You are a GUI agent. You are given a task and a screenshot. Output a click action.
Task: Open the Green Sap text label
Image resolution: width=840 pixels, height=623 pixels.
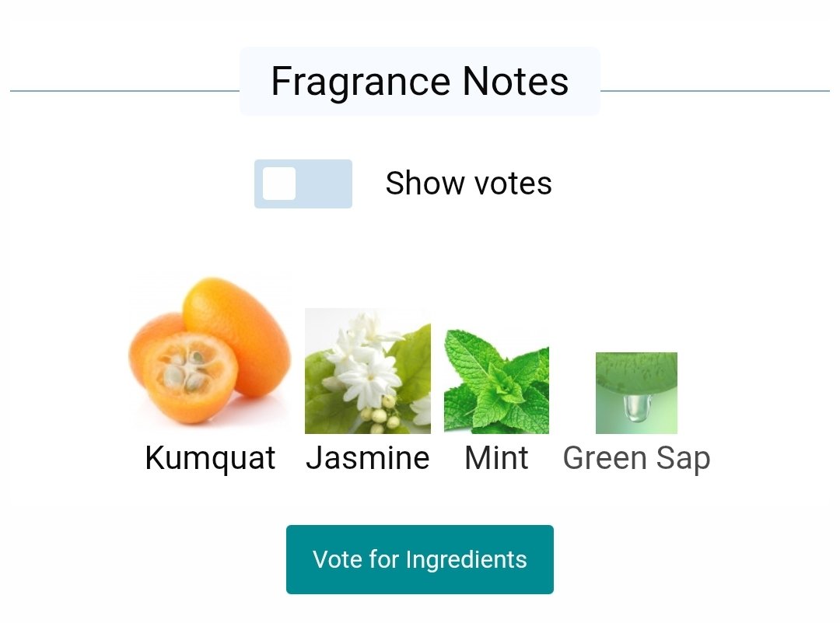coord(636,458)
